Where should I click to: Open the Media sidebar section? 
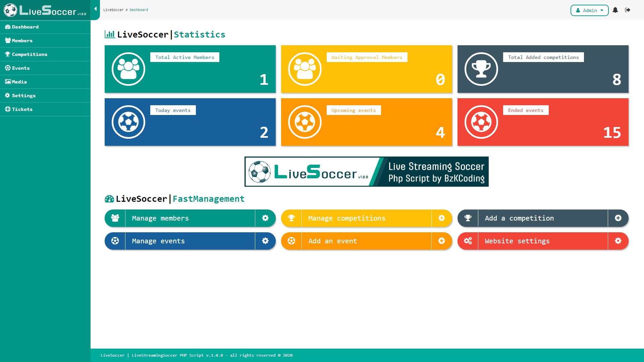pos(19,82)
